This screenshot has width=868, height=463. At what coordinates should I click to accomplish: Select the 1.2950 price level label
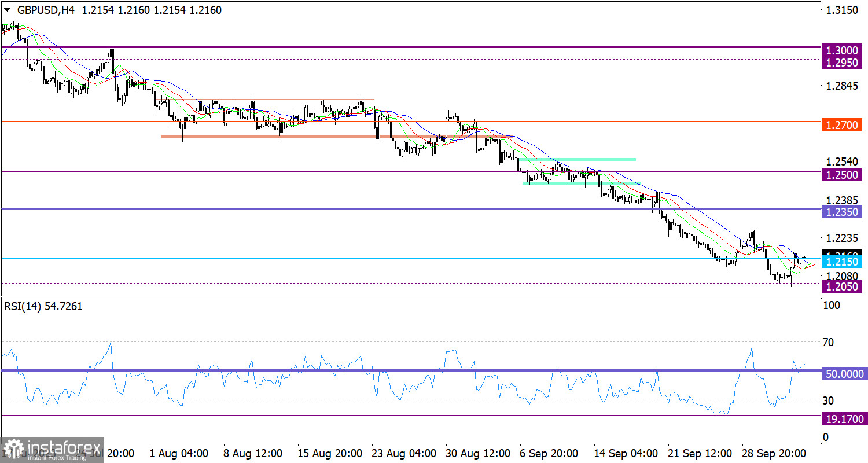click(x=842, y=62)
